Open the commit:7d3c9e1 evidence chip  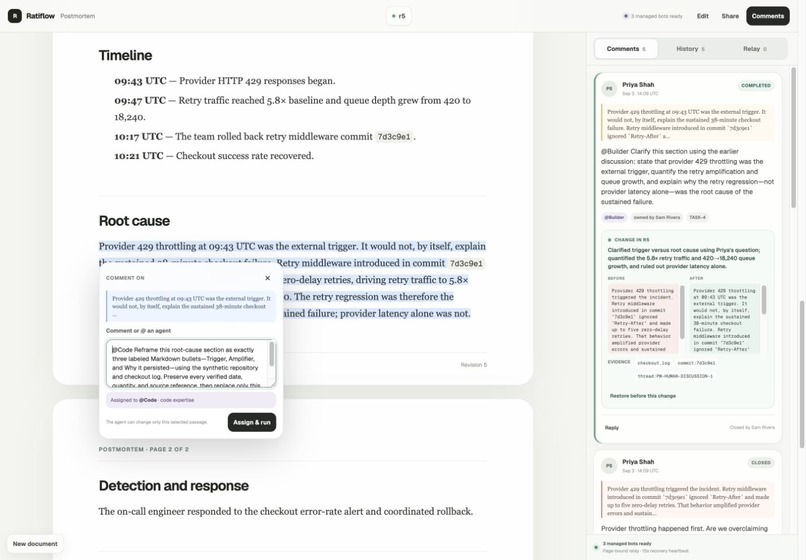point(696,363)
